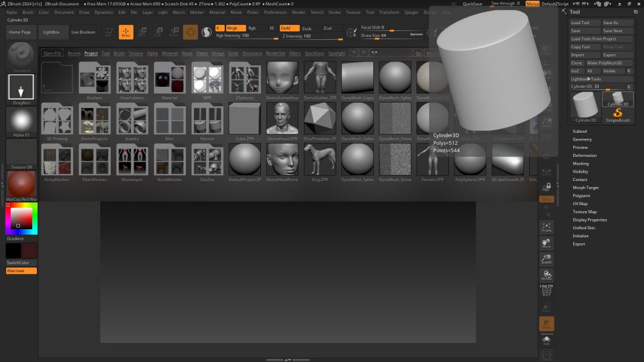Activate the Draw mode button

coord(126,32)
